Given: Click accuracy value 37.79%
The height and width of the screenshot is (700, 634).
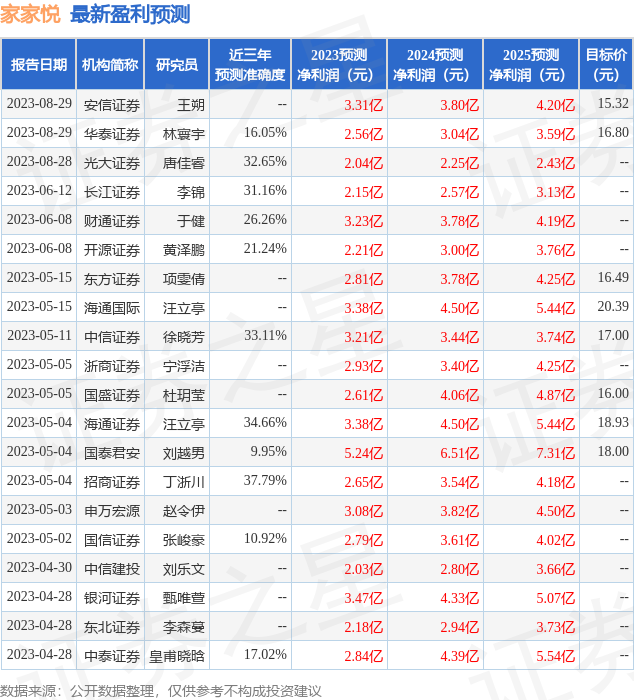Looking at the screenshot, I should [x=265, y=481].
